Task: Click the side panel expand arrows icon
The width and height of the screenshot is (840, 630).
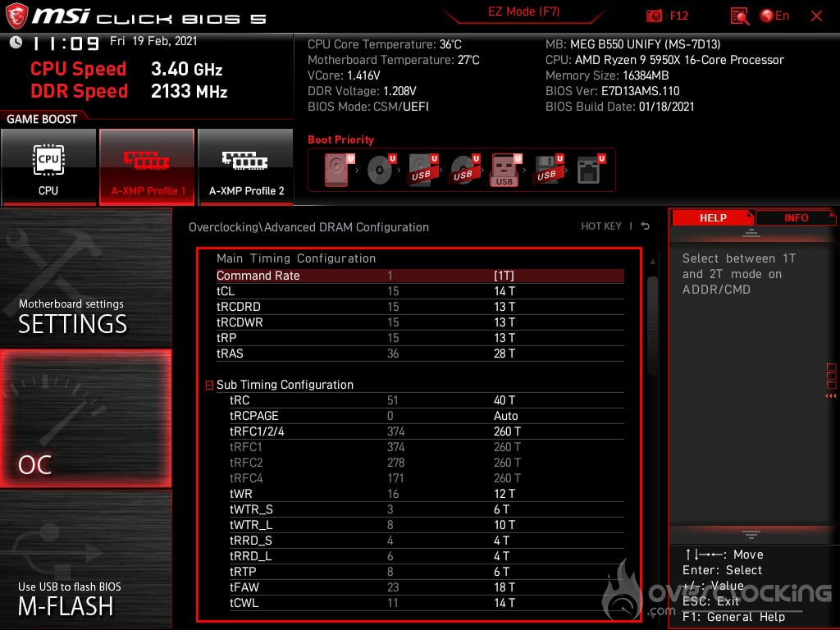Action: pyautogui.click(x=831, y=396)
